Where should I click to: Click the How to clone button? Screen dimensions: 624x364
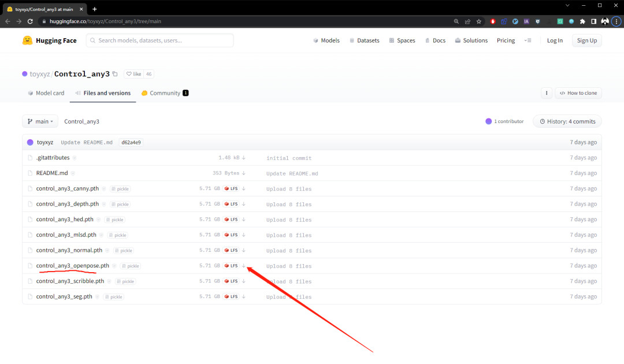click(578, 93)
